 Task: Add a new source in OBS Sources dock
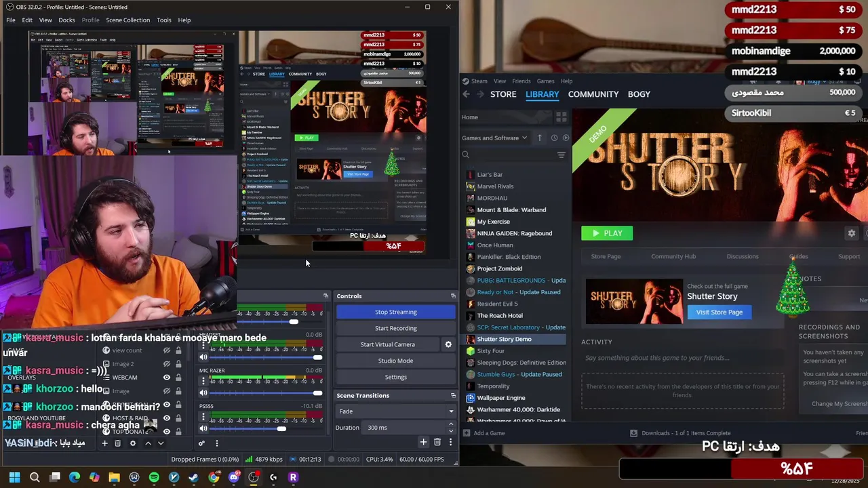click(x=104, y=443)
